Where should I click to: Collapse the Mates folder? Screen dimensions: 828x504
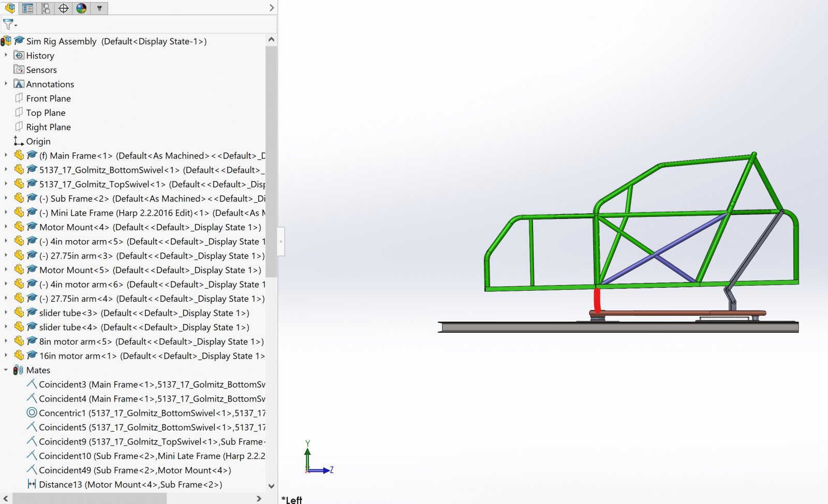(x=6, y=369)
